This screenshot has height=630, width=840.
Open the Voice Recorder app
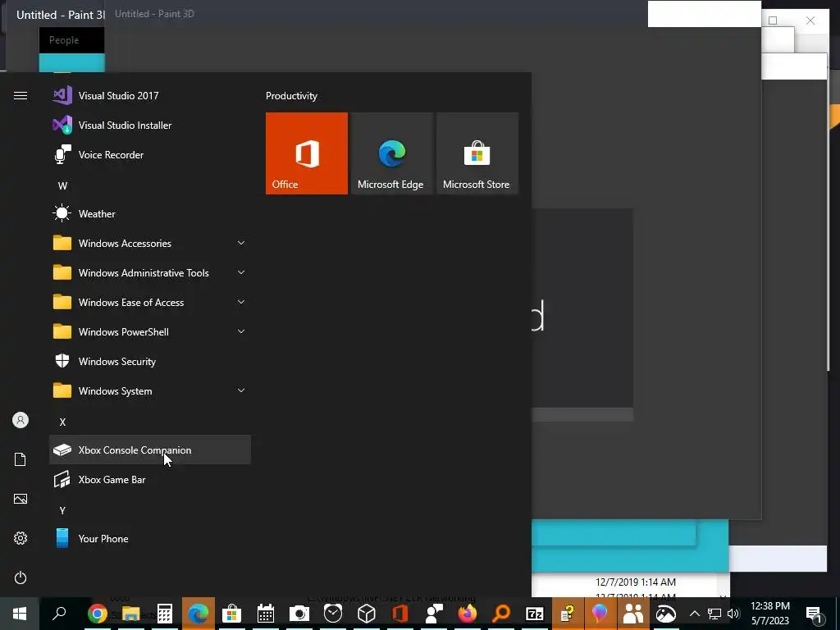pos(150,155)
